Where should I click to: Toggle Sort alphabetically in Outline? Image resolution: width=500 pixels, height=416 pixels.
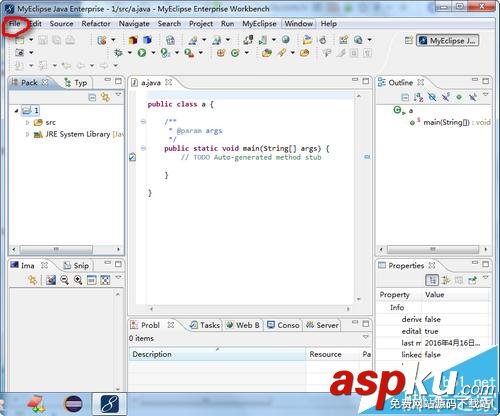[418, 97]
